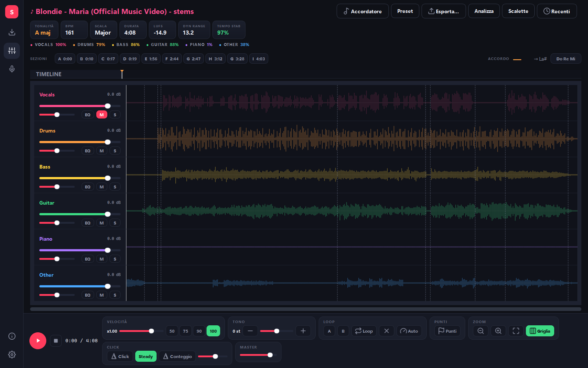Click the orange playhead marker on timeline
Screen dimensions: 588x368
[x=122, y=74]
